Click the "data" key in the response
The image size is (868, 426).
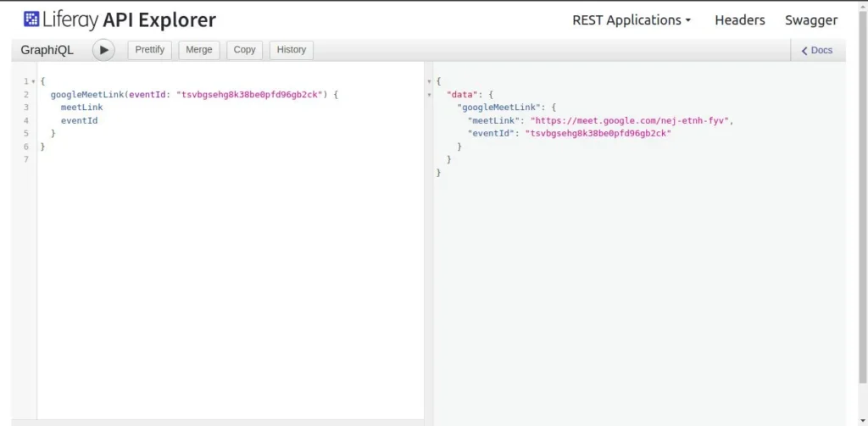[x=463, y=95]
